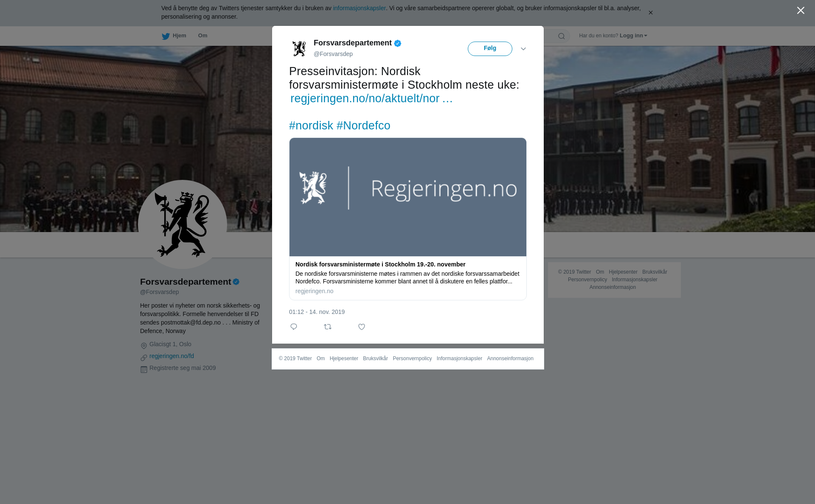Follow Forsvarsdepartement with Følg button

(490, 49)
